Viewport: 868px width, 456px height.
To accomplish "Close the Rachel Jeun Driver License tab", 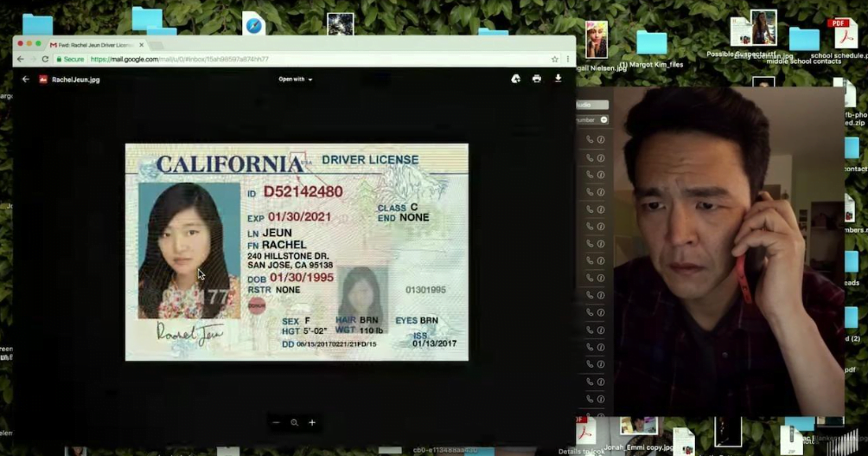I will tap(141, 45).
